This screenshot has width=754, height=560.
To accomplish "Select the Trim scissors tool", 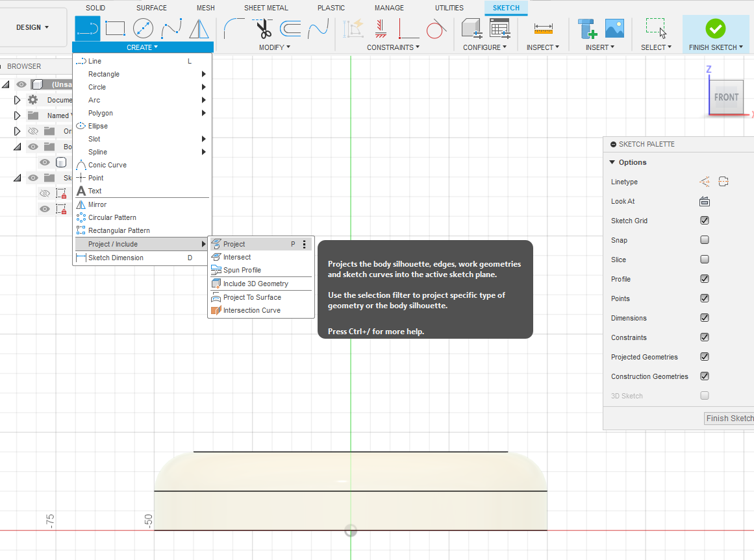I will 262,29.
